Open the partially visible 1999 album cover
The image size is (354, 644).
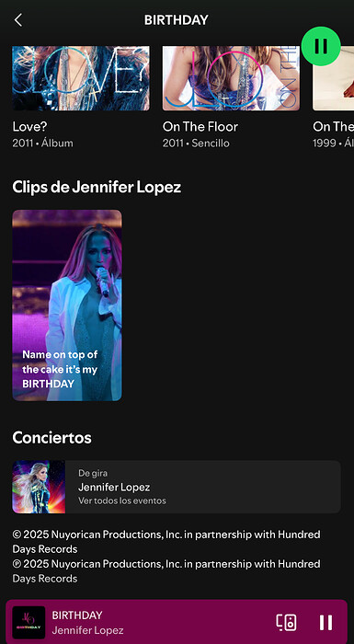334,78
